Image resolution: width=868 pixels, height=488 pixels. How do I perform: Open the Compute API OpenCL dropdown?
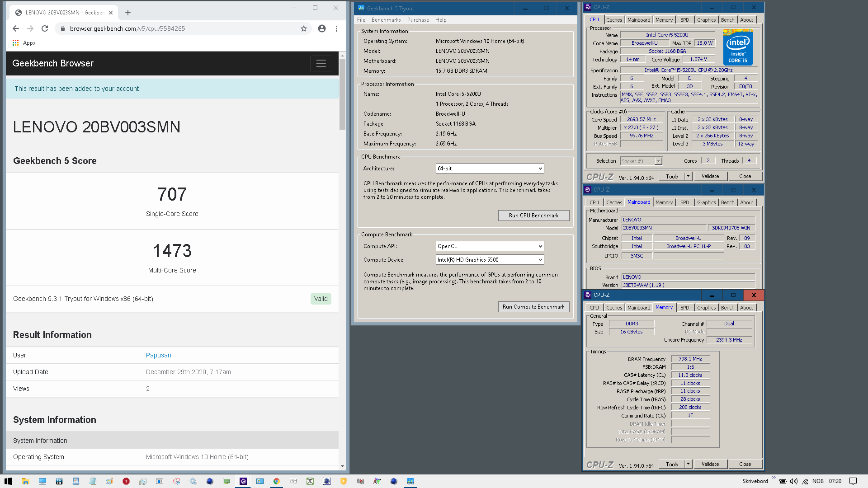[x=490, y=246]
